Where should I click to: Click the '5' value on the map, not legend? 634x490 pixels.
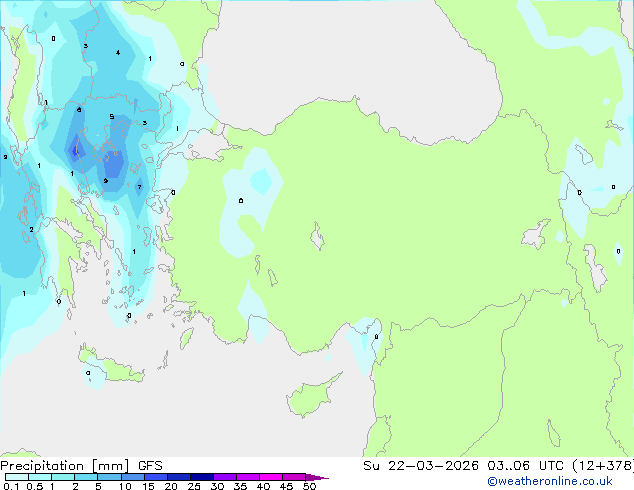tap(112, 117)
